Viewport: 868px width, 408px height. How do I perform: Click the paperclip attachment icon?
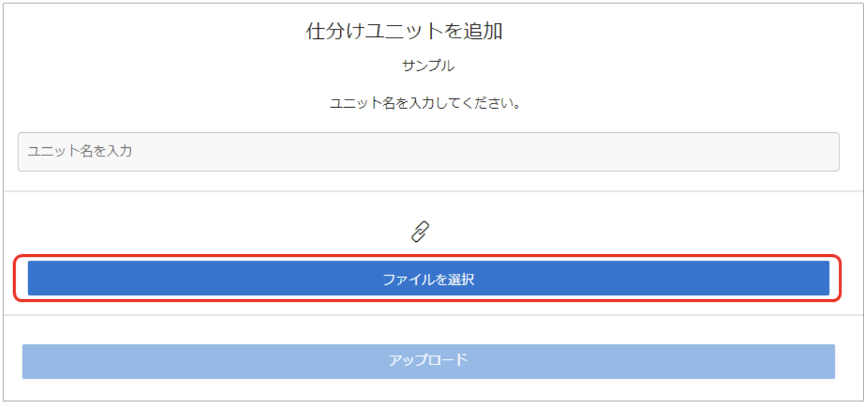420,231
